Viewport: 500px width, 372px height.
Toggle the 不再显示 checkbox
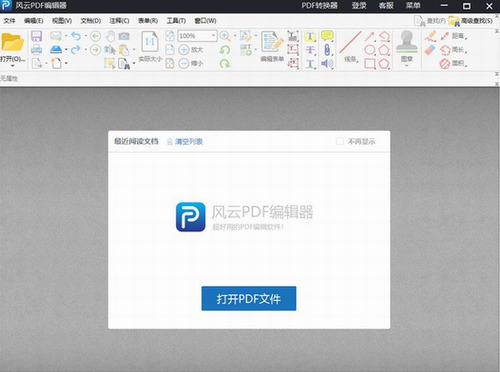[x=339, y=141]
